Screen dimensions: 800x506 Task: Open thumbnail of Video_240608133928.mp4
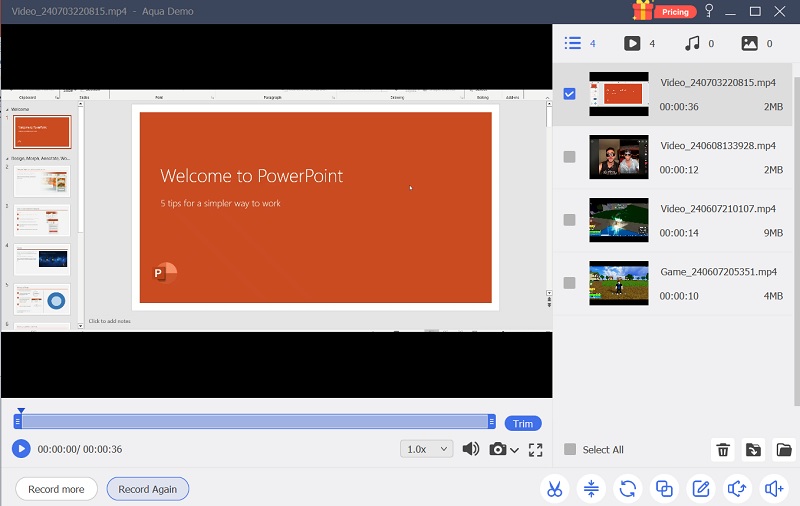point(619,157)
